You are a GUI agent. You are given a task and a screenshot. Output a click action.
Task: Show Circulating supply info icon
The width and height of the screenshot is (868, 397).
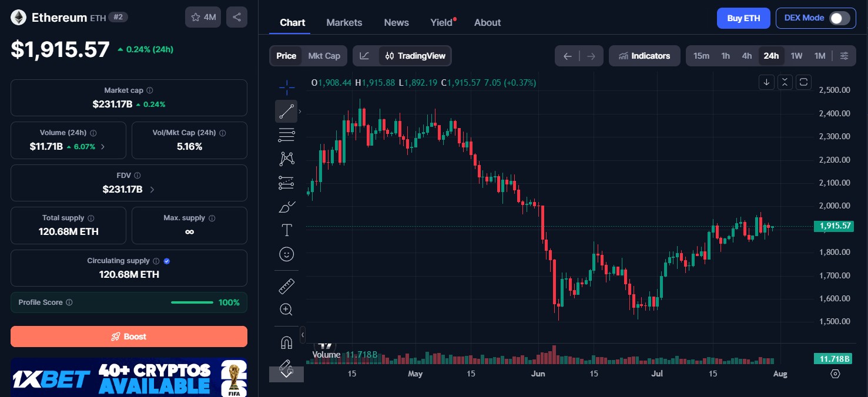coord(156,261)
